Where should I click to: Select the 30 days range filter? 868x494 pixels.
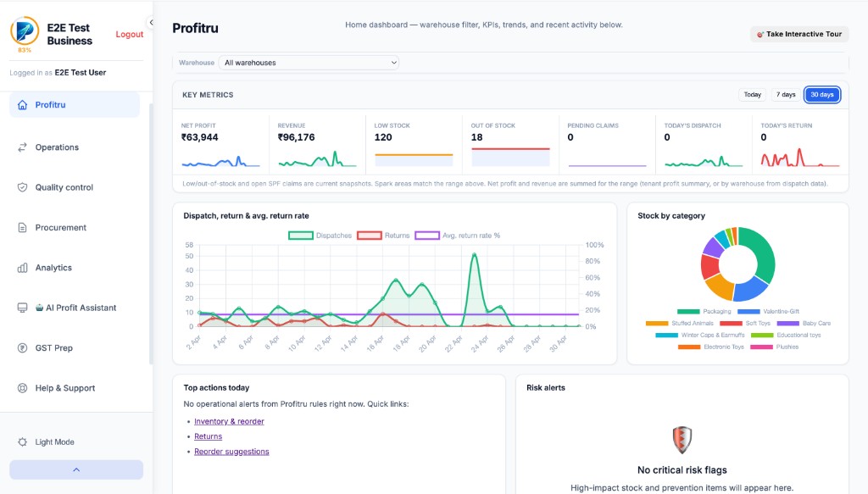822,95
